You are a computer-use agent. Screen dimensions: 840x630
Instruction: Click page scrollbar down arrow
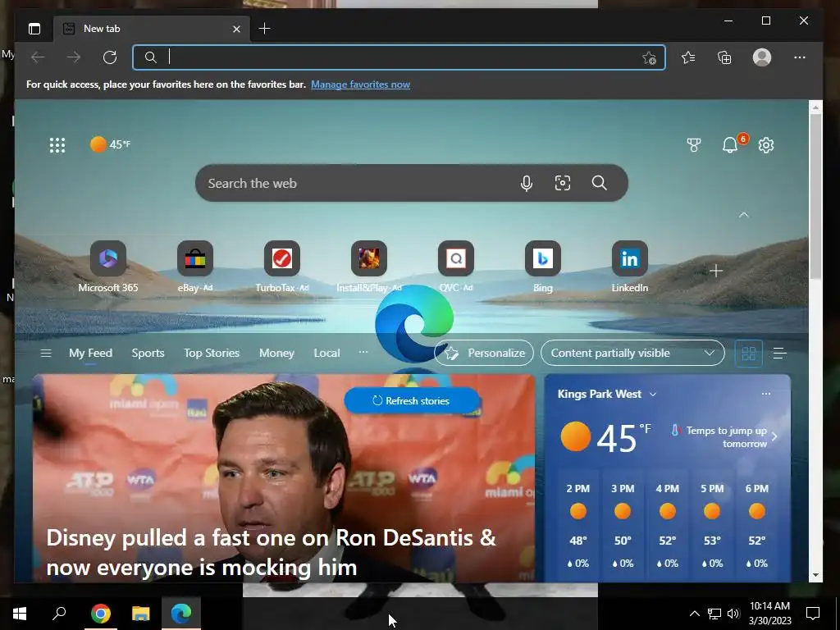(x=815, y=575)
